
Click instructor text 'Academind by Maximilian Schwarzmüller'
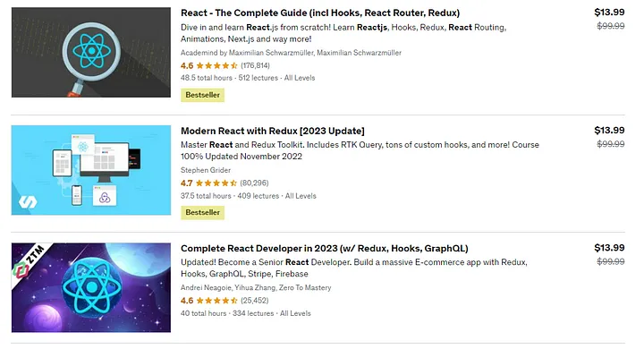[247, 53]
